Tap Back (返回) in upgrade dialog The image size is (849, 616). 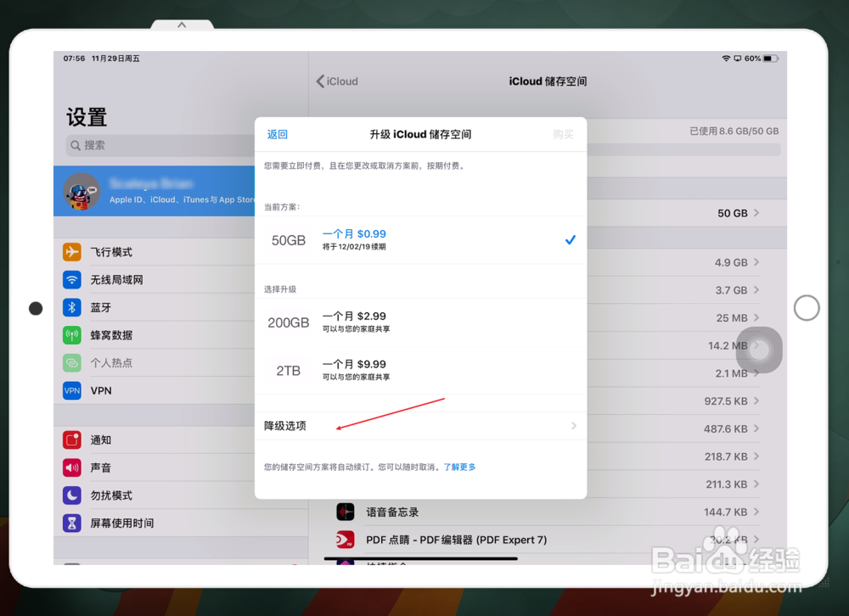(278, 134)
